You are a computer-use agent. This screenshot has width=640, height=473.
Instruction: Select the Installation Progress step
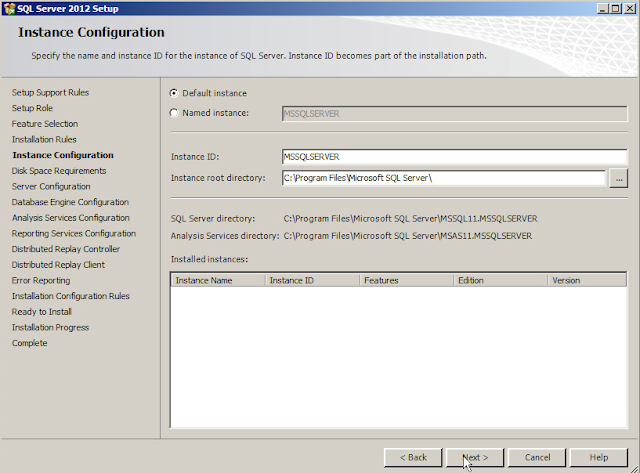[x=50, y=328]
